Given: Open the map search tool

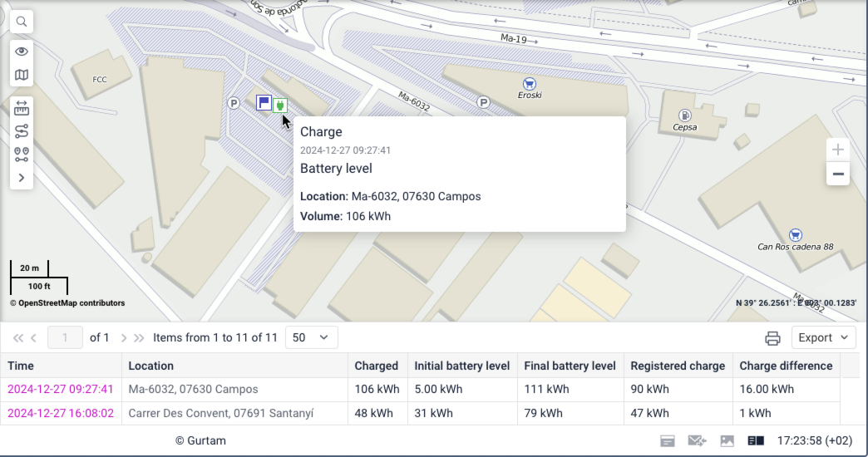Looking at the screenshot, I should pos(22,22).
